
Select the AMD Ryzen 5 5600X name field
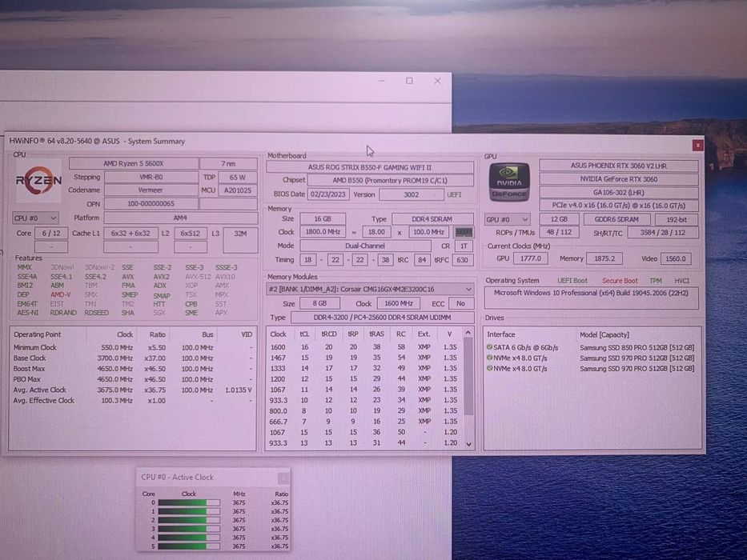pos(134,163)
